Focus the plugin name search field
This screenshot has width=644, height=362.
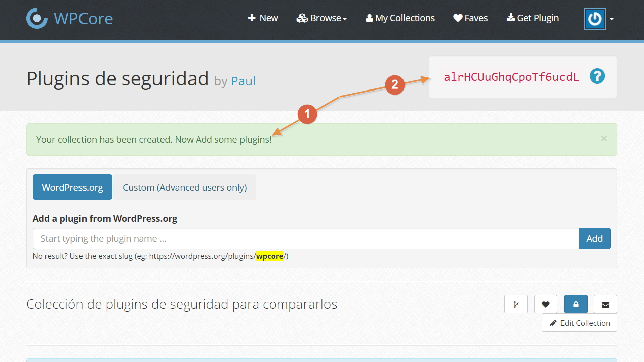point(306,239)
